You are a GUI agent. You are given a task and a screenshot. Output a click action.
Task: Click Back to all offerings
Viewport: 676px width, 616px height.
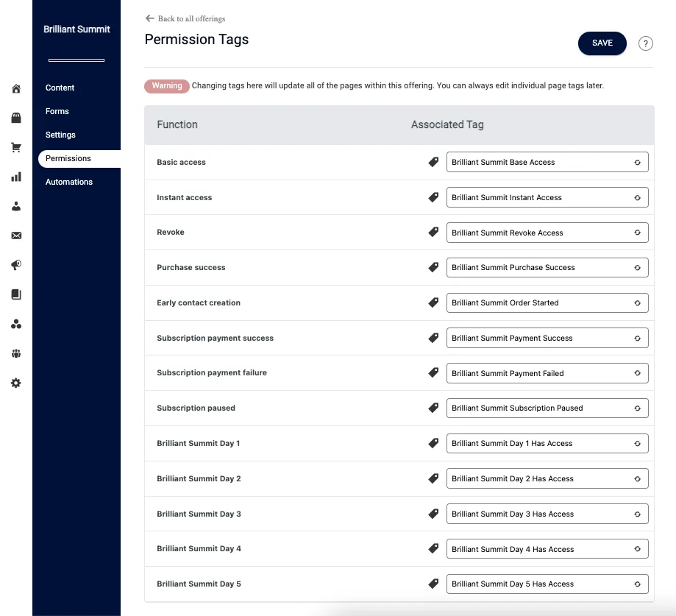pyautogui.click(x=185, y=18)
